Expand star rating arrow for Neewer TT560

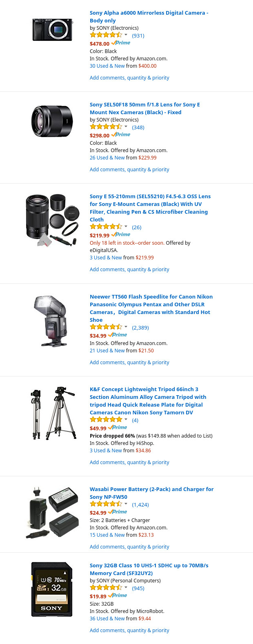click(126, 327)
